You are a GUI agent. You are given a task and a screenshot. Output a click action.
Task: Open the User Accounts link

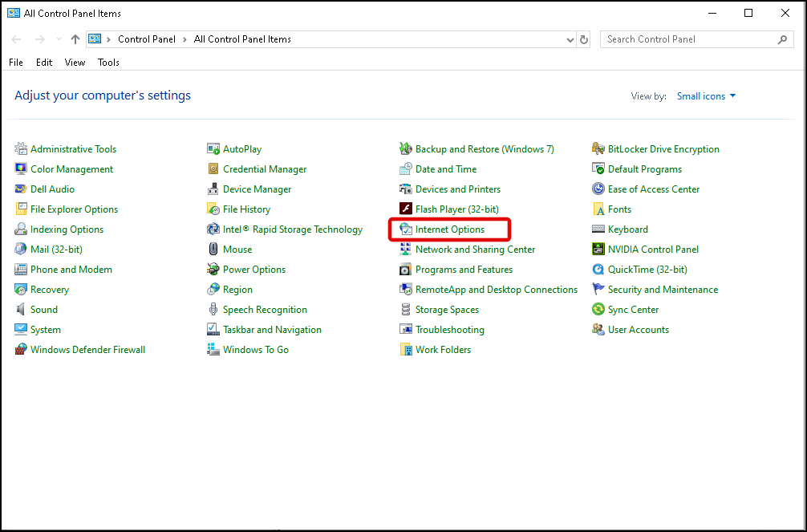click(x=639, y=330)
